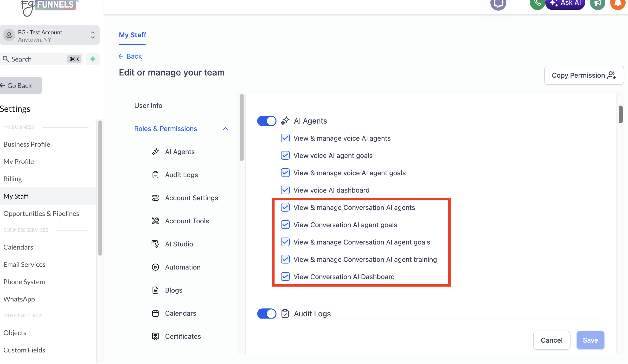Click the green lightning quick actions icon

pos(93,59)
